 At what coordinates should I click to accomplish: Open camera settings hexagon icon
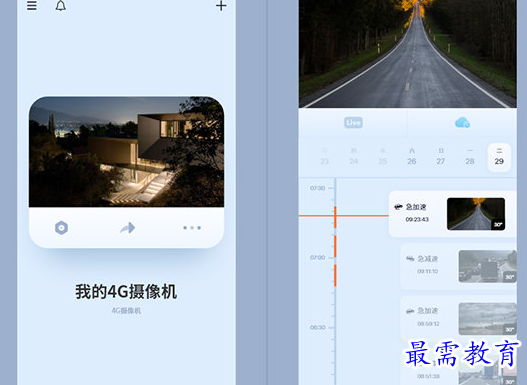(x=62, y=228)
